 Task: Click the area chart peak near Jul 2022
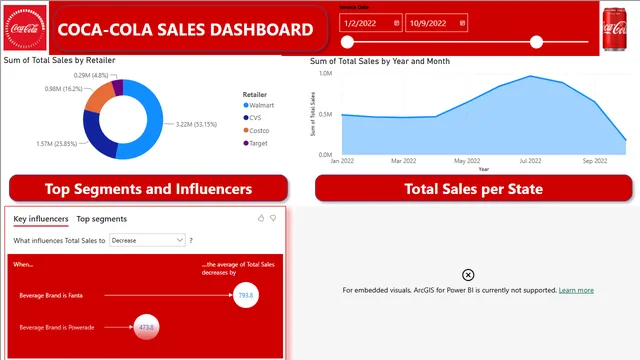tap(530, 76)
